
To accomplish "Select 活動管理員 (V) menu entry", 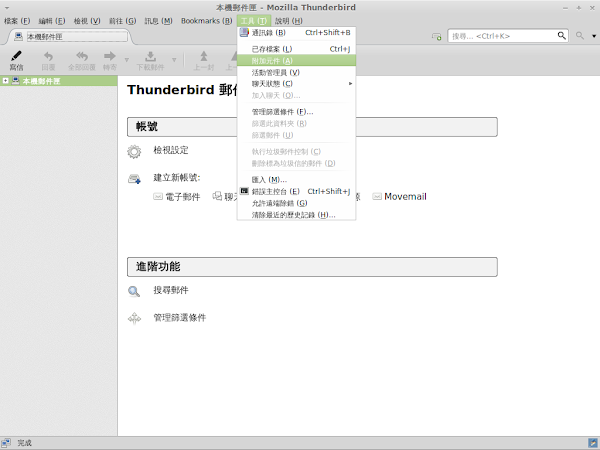I will (297, 72).
